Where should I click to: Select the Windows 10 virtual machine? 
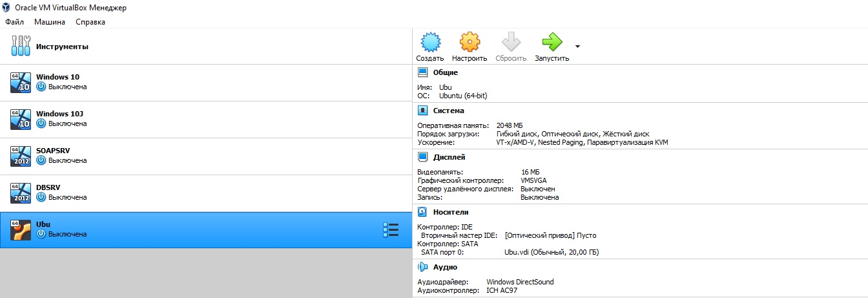[206, 83]
